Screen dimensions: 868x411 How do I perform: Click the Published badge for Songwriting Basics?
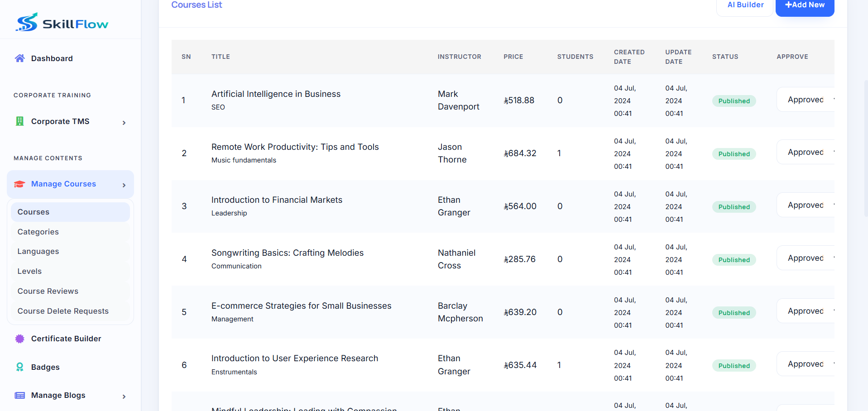pyautogui.click(x=734, y=260)
